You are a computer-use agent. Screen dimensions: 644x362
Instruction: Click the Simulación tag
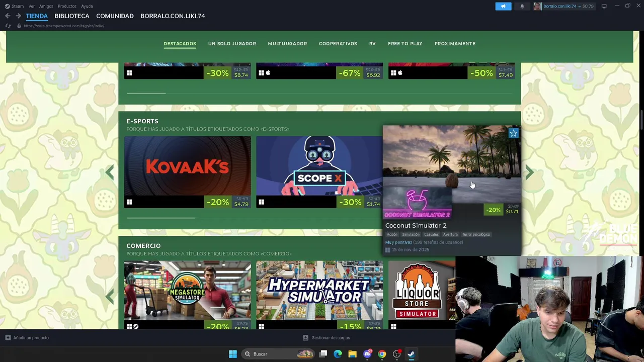coord(411,234)
